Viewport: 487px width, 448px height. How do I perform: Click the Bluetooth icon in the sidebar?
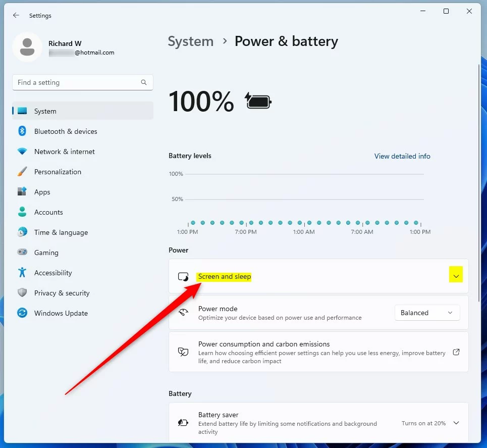click(x=22, y=131)
